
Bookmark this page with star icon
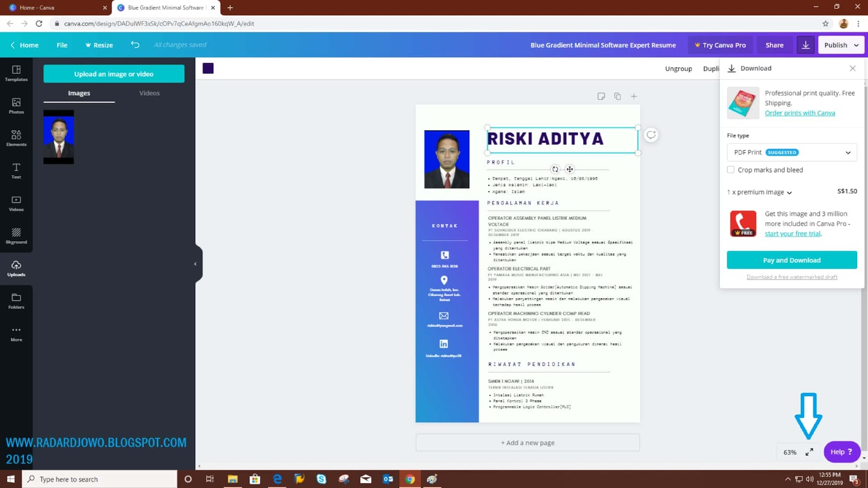826,23
